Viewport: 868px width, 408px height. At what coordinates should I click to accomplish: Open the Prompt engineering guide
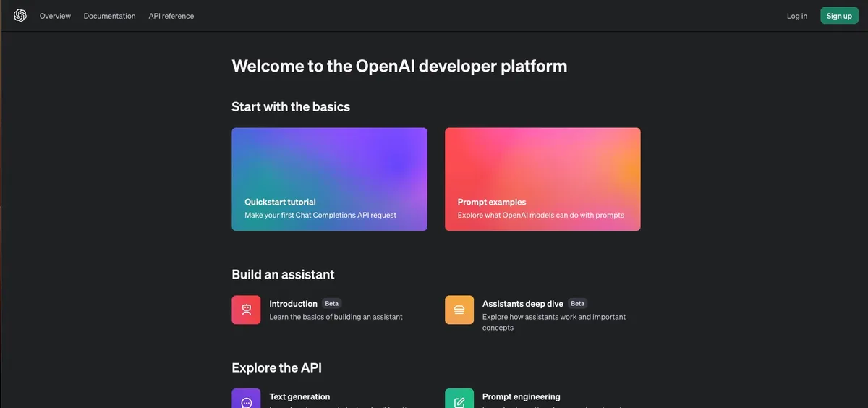coord(522,396)
